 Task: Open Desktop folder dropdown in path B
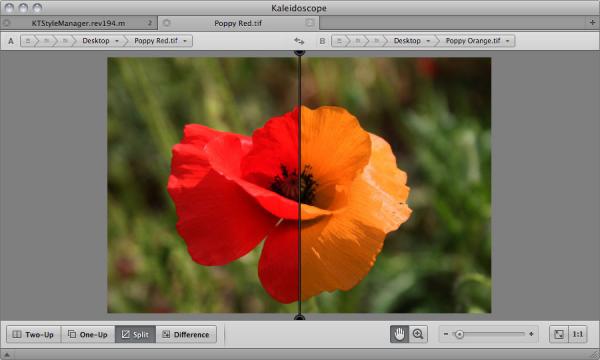pyautogui.click(x=412, y=41)
